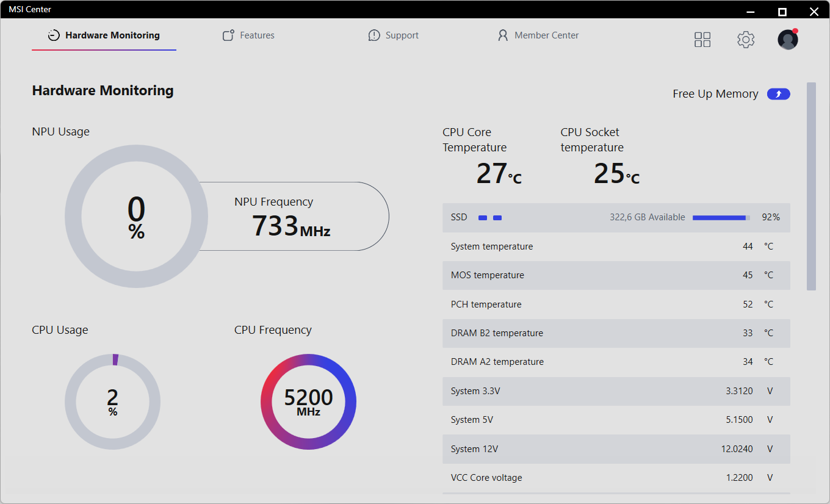The width and height of the screenshot is (830, 504).
Task: Click the NPU Usage ring gauge
Action: 136,216
